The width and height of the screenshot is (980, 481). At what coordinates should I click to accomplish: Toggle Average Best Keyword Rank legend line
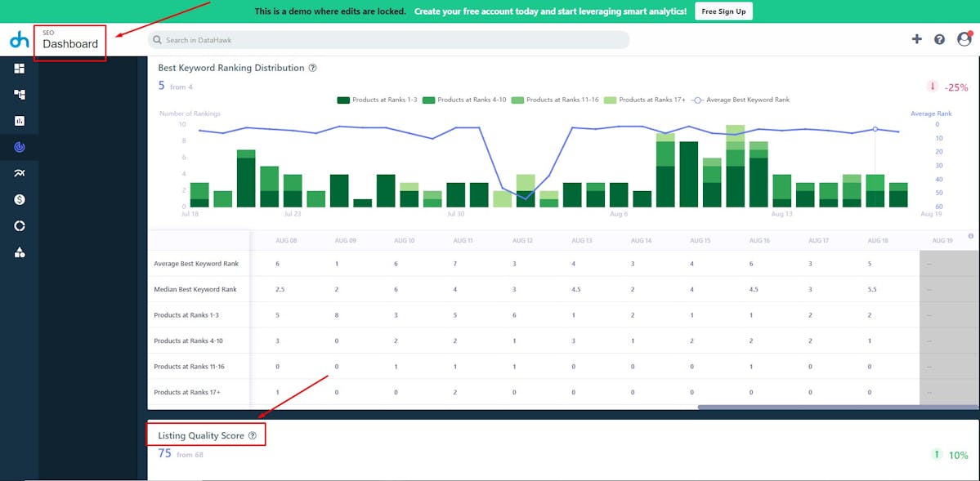[x=740, y=100]
